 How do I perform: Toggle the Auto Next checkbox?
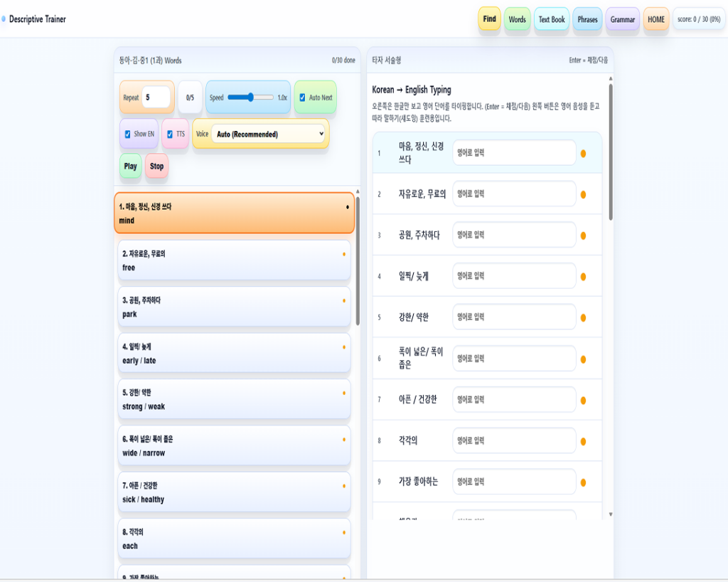(x=302, y=97)
